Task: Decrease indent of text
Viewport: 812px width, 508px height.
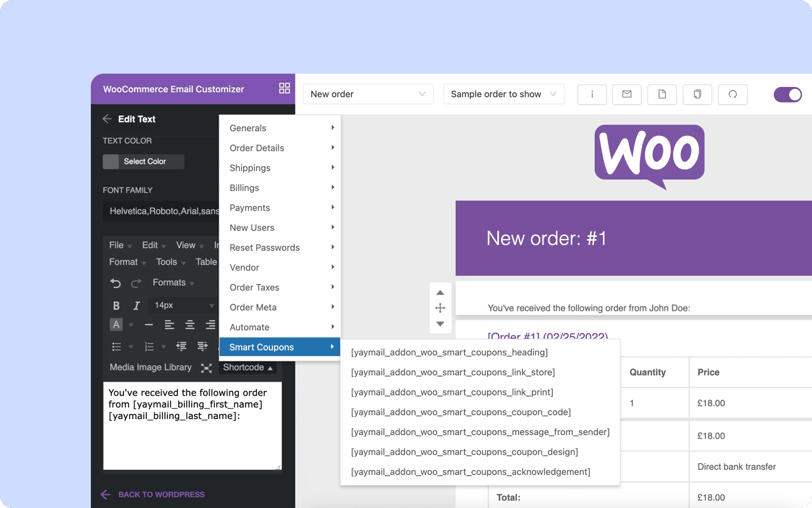Action: click(x=181, y=346)
